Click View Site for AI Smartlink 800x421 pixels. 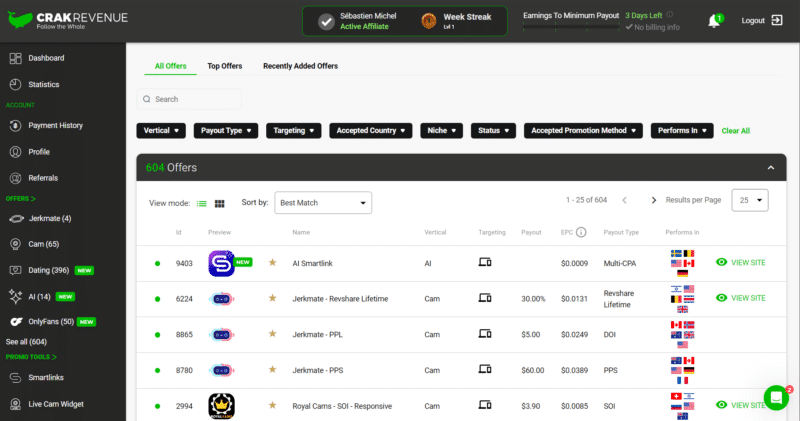741,262
